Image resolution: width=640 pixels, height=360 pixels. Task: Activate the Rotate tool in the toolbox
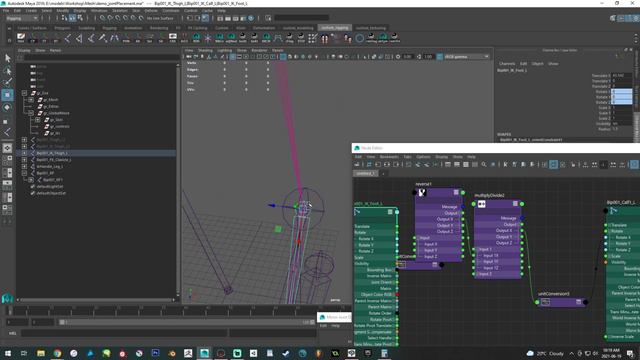7,107
